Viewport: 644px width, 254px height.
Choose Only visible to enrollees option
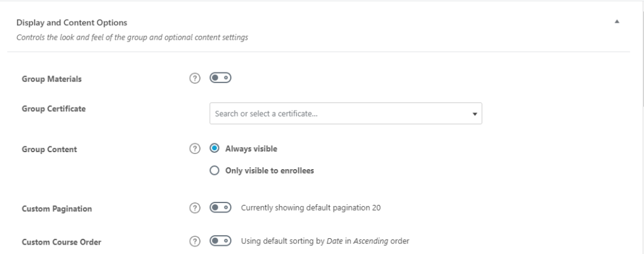coord(214,170)
